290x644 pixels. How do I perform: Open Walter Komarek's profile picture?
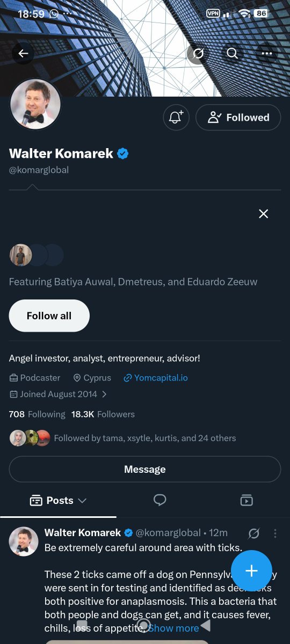pos(35,105)
